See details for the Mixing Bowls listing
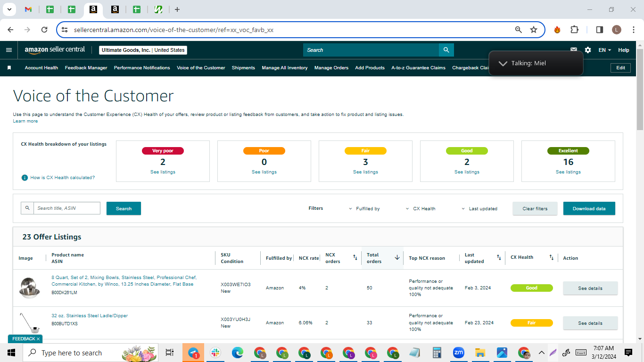This screenshot has width=644, height=362. 590,288
